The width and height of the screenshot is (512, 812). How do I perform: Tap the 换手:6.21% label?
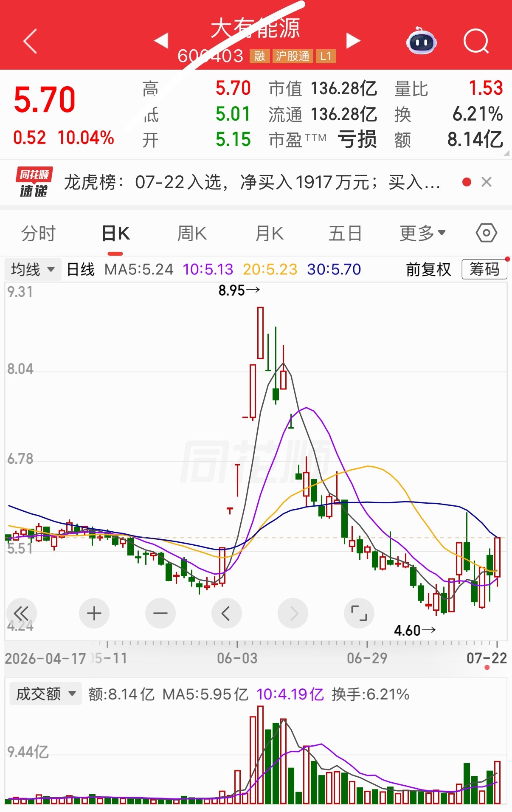click(x=371, y=694)
